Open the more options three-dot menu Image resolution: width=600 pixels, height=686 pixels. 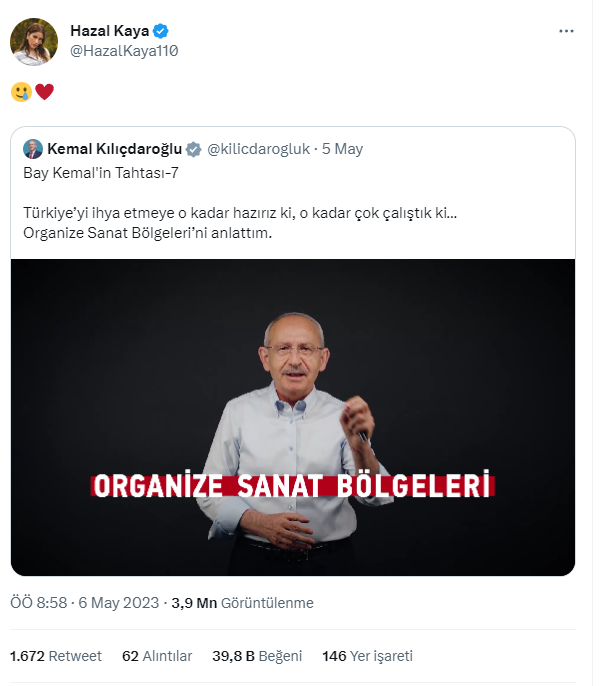coord(566,32)
